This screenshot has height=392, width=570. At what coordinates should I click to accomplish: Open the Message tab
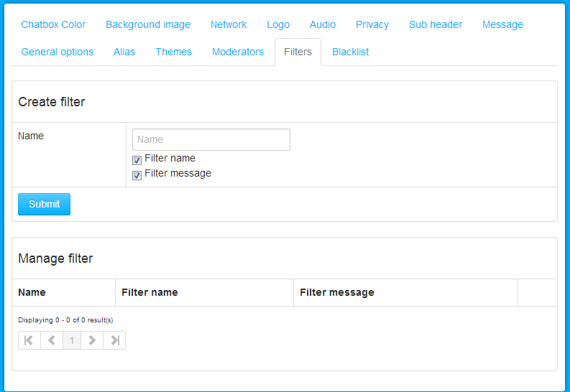click(x=502, y=24)
